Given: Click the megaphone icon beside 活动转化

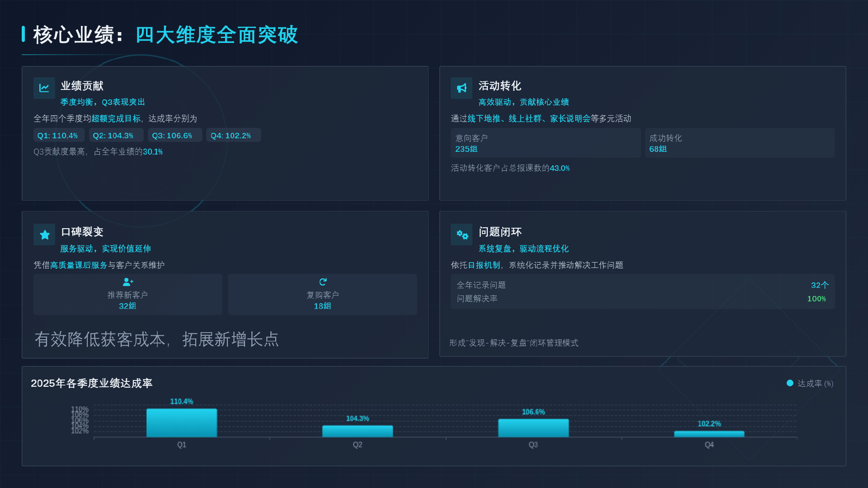Looking at the screenshot, I should pos(461,88).
